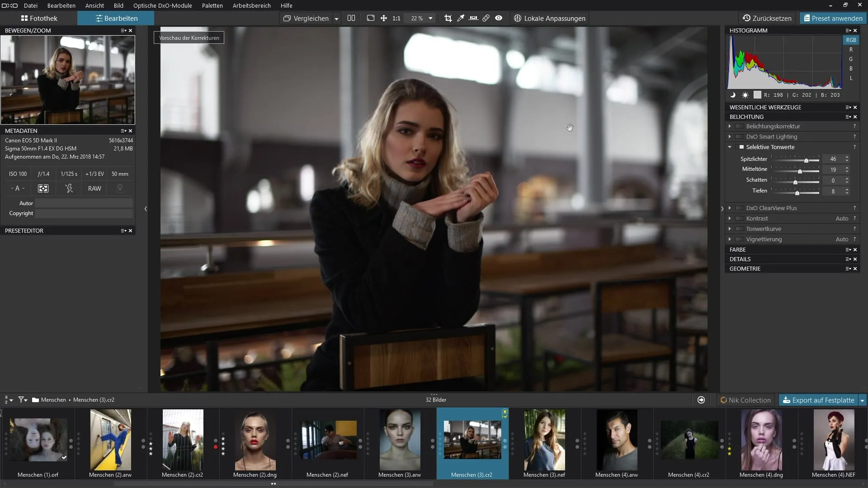Click the Autor input field

pyautogui.click(x=84, y=203)
